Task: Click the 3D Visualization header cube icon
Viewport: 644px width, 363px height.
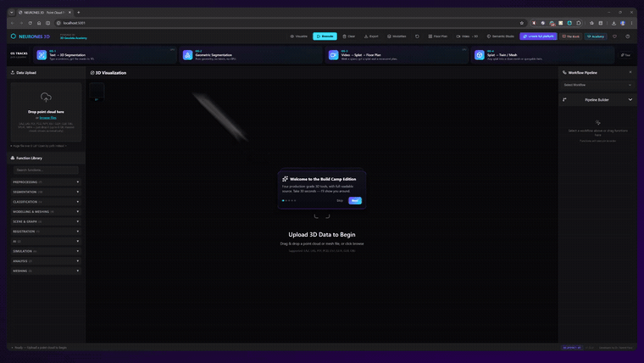Action: [92, 73]
